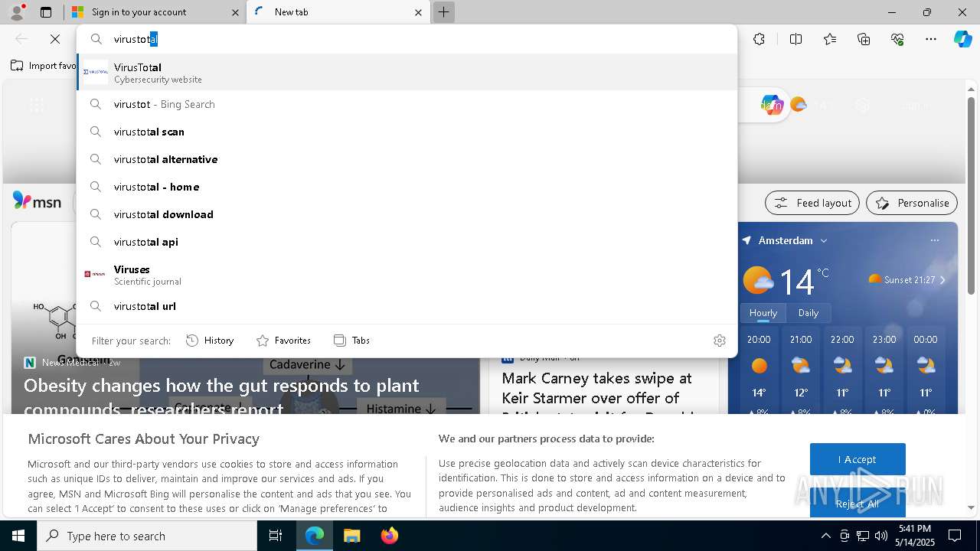This screenshot has height=551, width=980.
Task: Select the VirusTotal cybersecurity website suggestion
Action: click(407, 73)
